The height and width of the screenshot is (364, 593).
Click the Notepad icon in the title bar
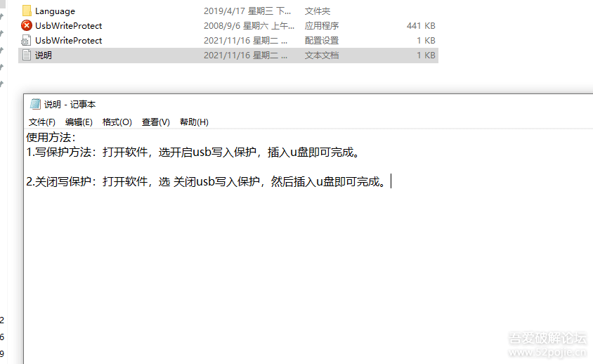35,104
